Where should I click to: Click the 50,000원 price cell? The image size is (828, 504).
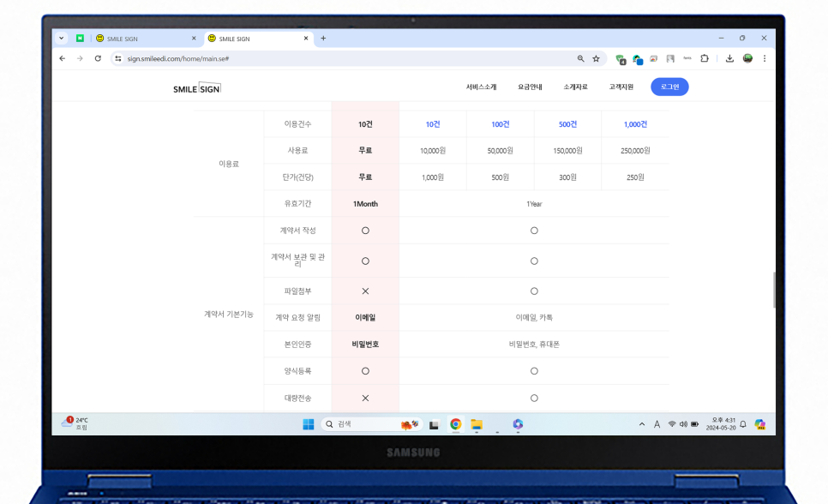(500, 151)
